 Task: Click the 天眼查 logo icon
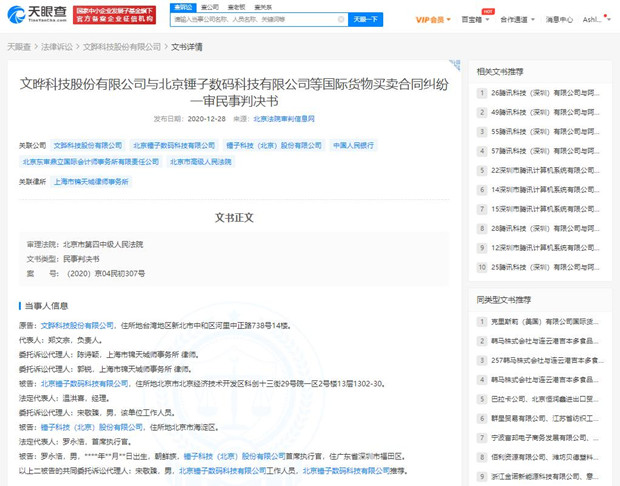pyautogui.click(x=16, y=15)
